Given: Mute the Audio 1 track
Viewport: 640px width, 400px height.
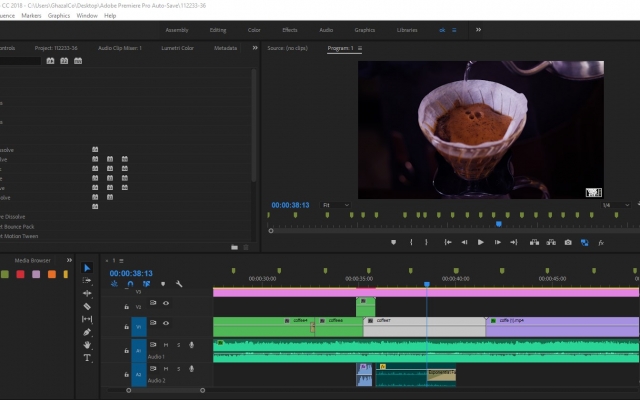Looking at the screenshot, I should (x=166, y=345).
